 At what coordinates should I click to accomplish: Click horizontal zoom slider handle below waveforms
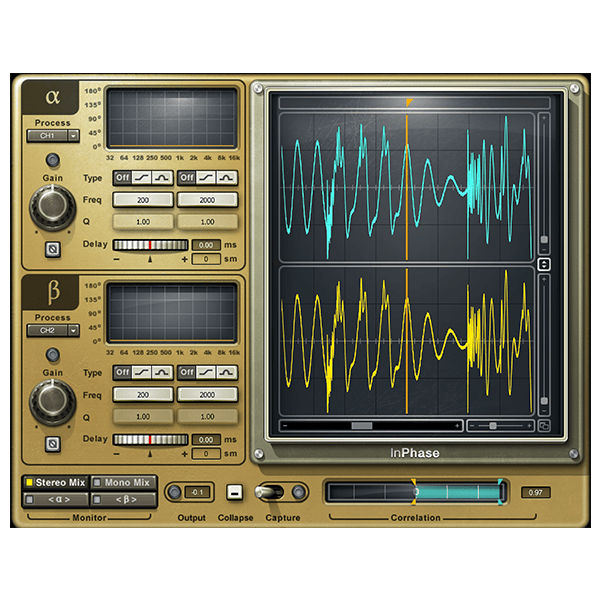point(493,426)
